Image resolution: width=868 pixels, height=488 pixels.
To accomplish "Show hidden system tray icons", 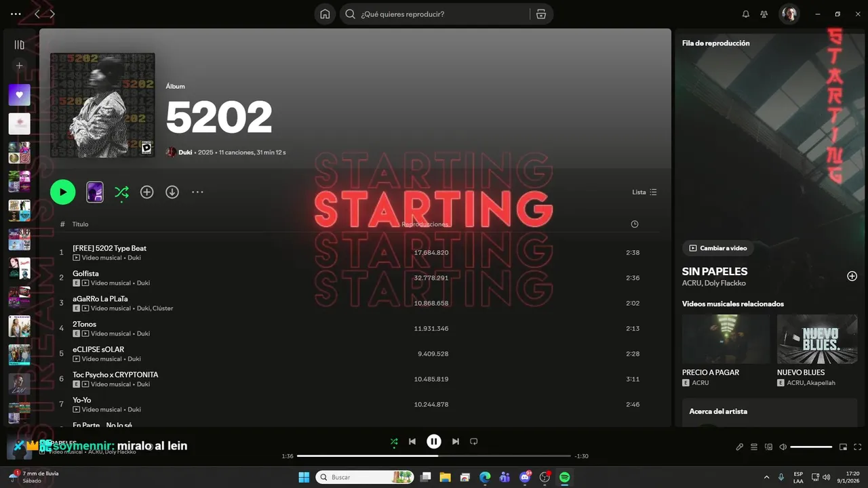I will click(x=767, y=478).
